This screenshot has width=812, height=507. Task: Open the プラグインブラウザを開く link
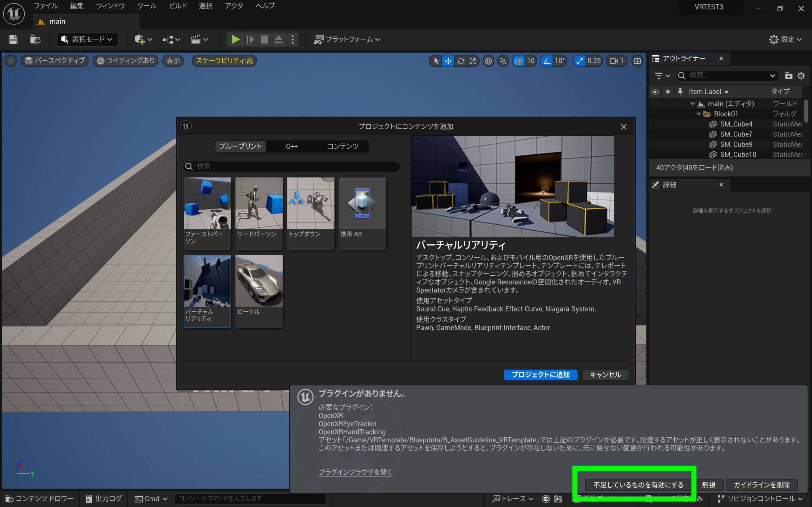(355, 472)
